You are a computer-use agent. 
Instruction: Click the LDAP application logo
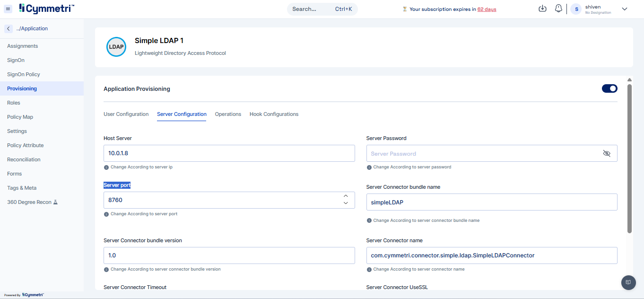(116, 47)
